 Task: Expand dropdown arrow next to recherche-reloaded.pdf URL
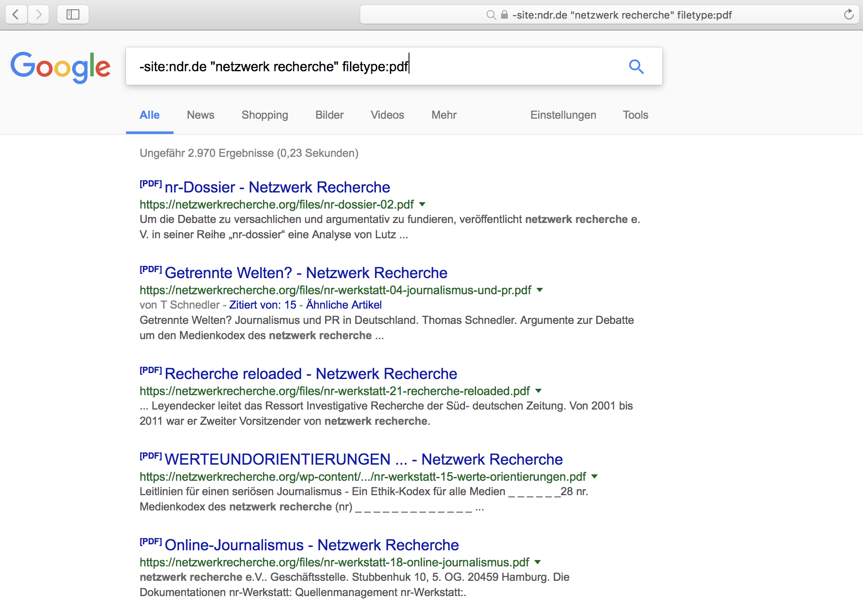coord(538,391)
